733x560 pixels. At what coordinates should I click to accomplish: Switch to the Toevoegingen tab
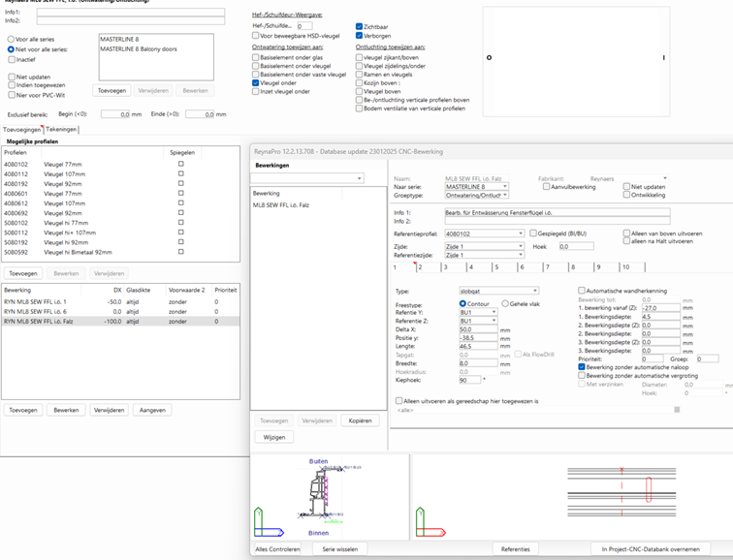pyautogui.click(x=22, y=130)
